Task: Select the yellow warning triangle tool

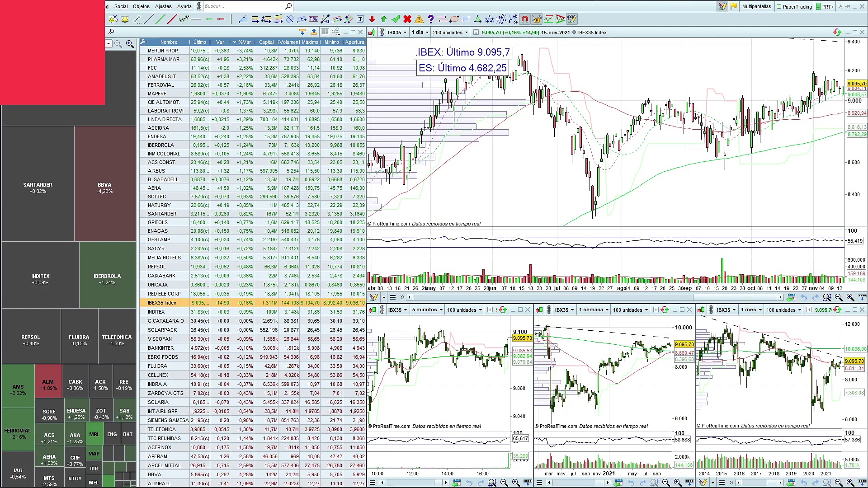Action: (419, 19)
